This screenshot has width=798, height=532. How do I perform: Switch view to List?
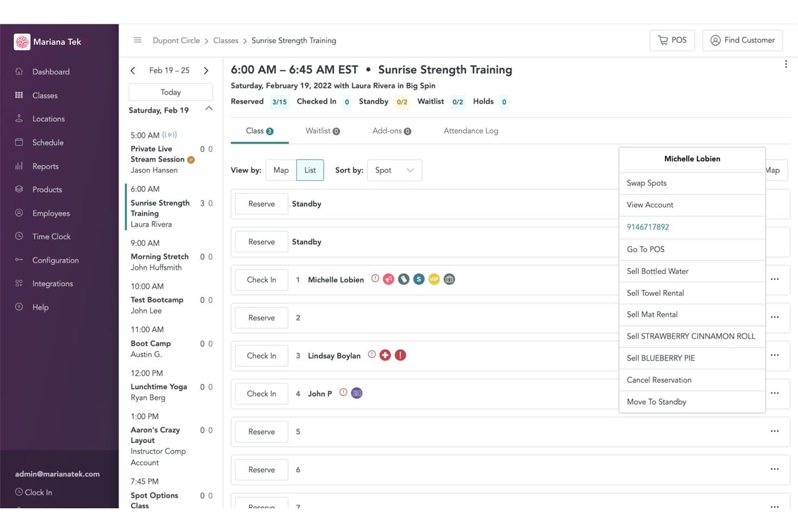pos(310,170)
